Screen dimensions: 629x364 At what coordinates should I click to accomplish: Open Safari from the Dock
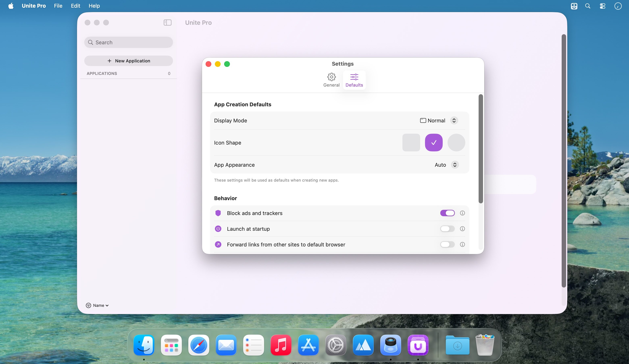[x=199, y=345]
